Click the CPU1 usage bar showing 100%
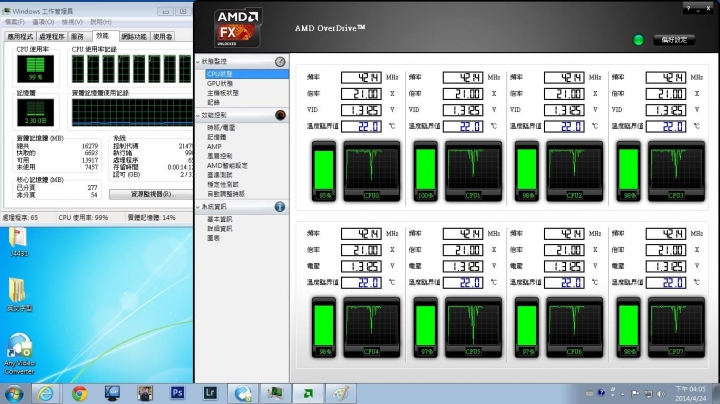720x404 pixels. point(425,171)
